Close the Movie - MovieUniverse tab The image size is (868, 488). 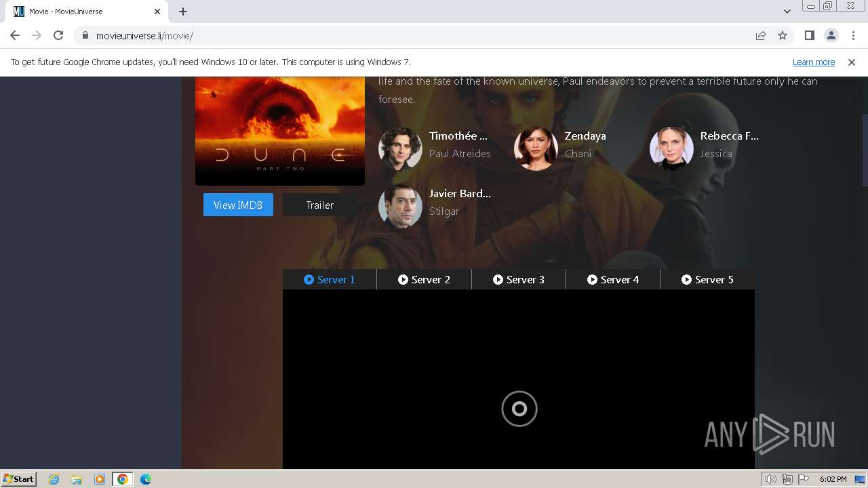coord(157,12)
